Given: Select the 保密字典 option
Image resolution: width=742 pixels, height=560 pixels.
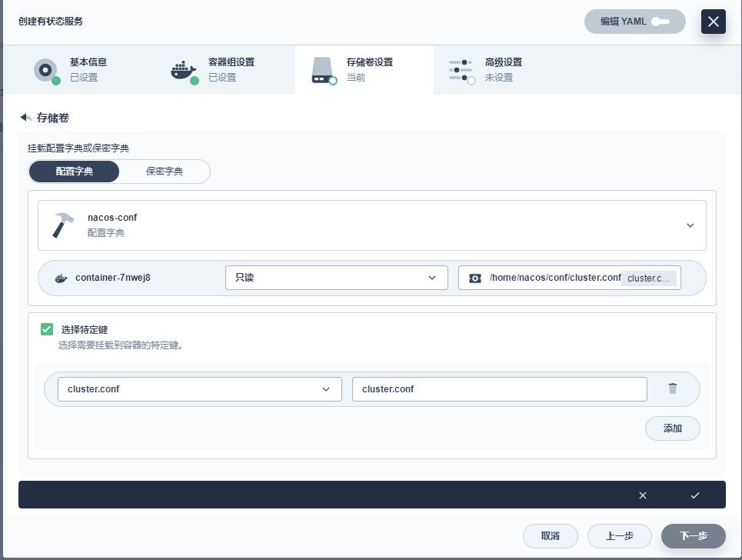Looking at the screenshot, I should point(165,172).
